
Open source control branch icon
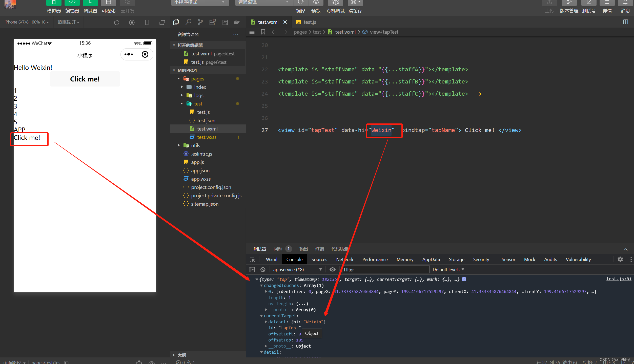coord(200,22)
